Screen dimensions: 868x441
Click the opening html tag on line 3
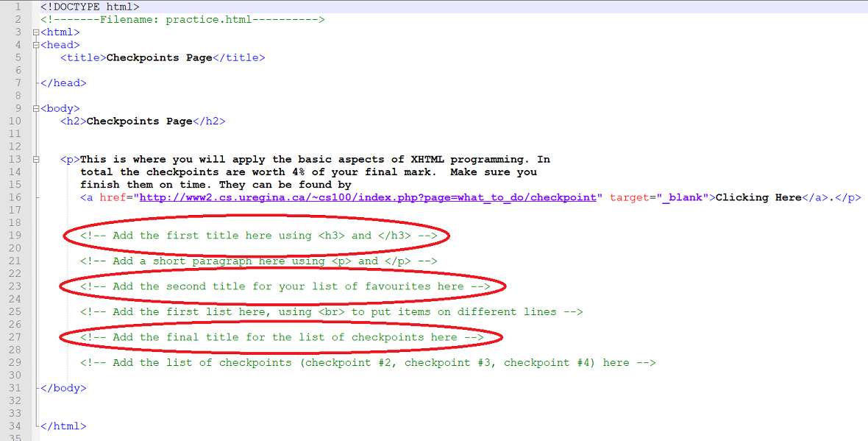(60, 32)
